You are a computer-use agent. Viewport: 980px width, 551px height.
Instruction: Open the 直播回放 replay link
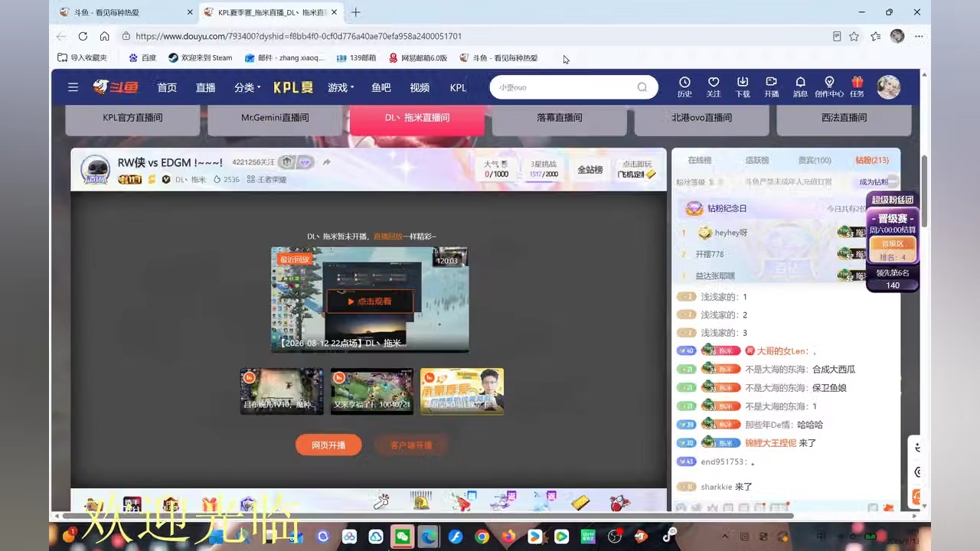click(388, 236)
